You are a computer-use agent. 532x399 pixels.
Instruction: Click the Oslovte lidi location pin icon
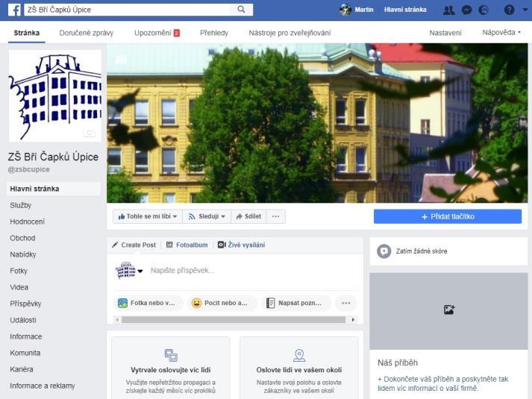tap(299, 355)
